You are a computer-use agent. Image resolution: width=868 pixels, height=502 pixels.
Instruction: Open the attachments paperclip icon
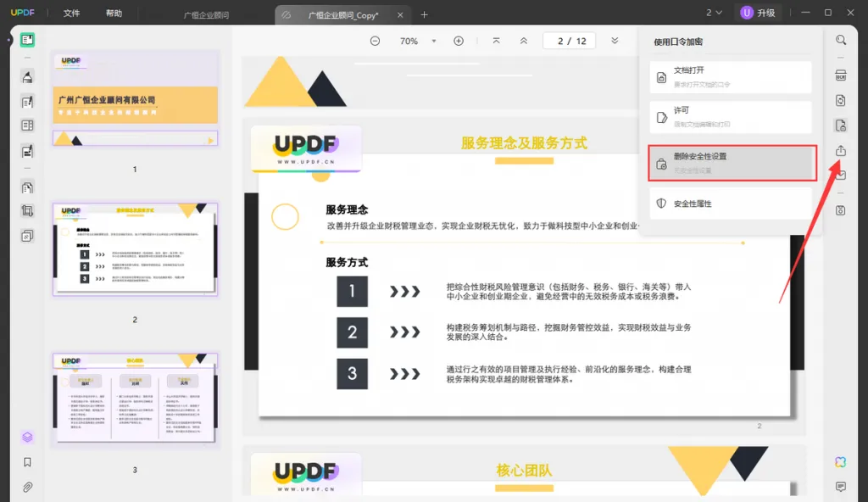click(x=27, y=487)
